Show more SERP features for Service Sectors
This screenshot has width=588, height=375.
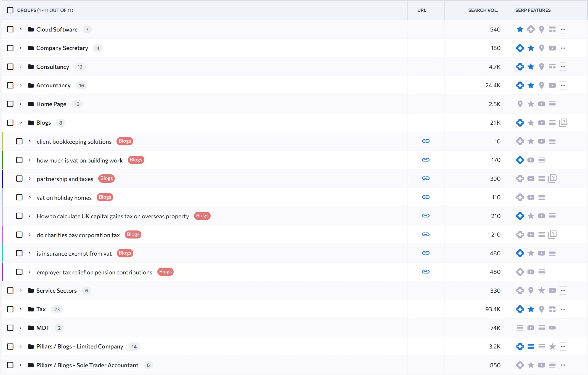[x=563, y=291]
